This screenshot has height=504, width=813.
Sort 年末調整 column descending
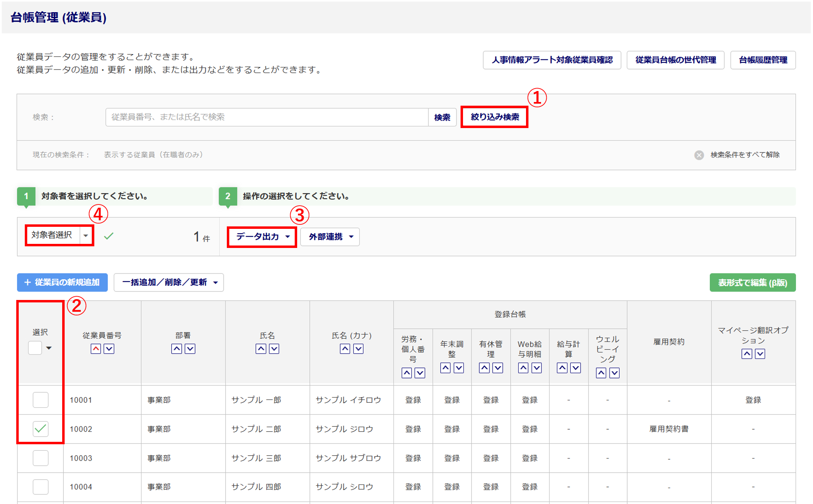[459, 368]
